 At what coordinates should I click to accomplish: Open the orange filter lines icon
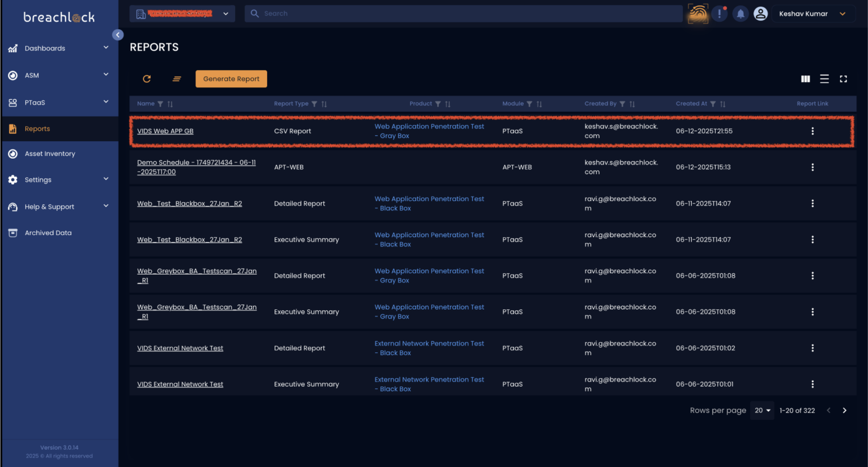[x=176, y=79]
